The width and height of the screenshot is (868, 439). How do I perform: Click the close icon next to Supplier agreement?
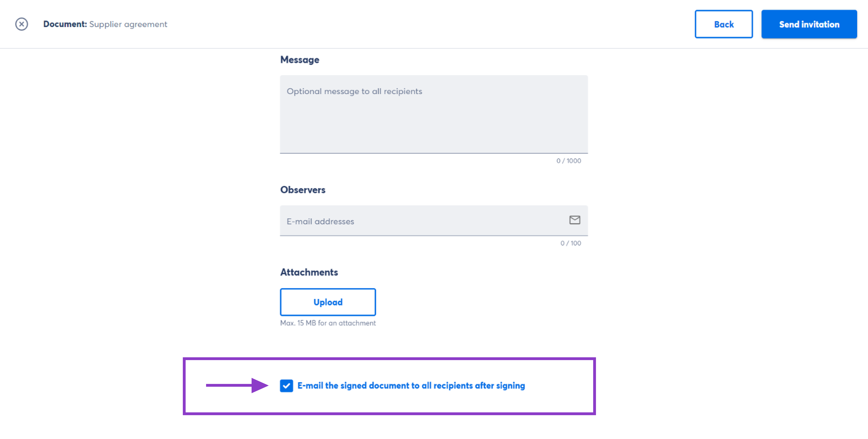coord(21,24)
